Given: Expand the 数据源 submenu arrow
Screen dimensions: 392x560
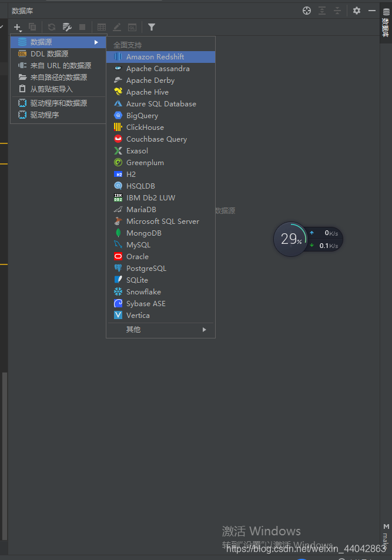Looking at the screenshot, I should click(x=96, y=42).
